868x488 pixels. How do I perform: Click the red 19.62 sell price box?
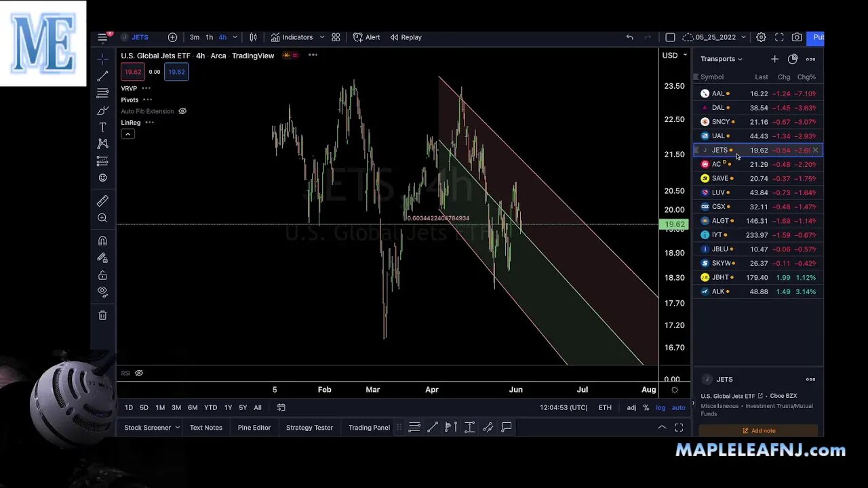pos(133,72)
